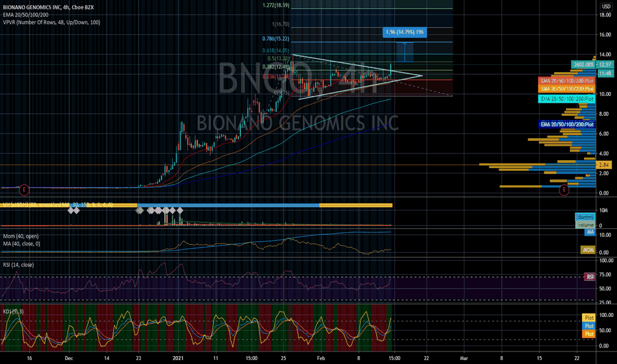The height and width of the screenshot is (364, 617).
Task: Select the MA (40, close, 0) legend
Action: click(x=22, y=244)
